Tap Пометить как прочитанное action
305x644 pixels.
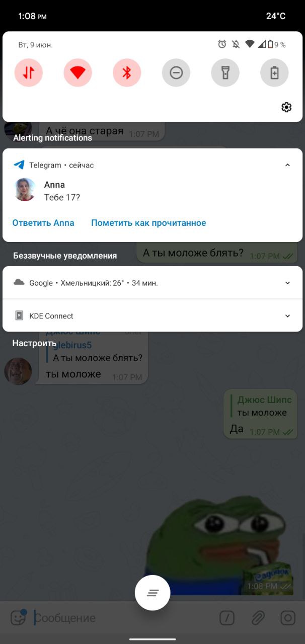[x=148, y=223]
